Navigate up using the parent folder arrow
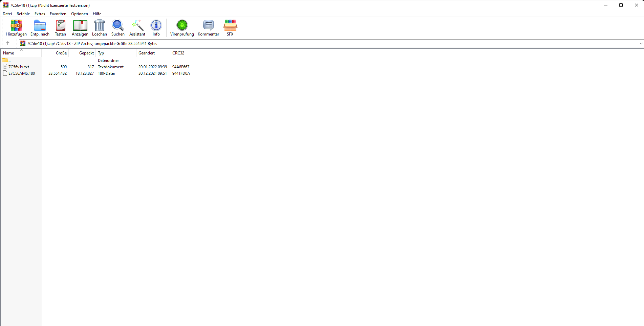The height and width of the screenshot is (326, 644). [8, 43]
